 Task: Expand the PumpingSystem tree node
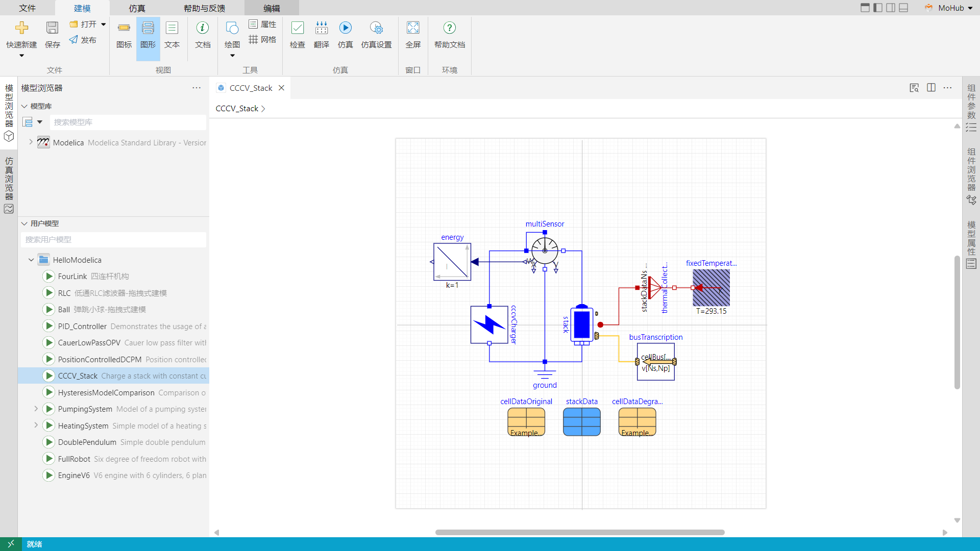36,409
